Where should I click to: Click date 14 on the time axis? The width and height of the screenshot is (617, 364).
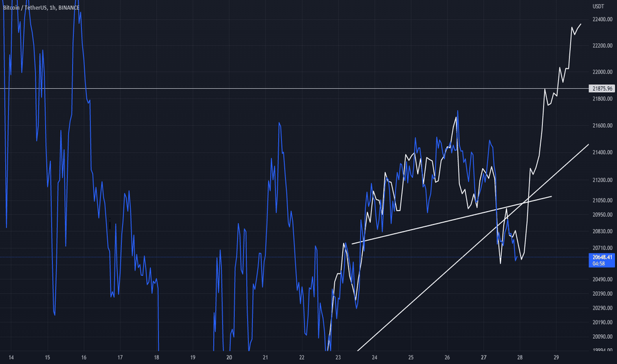point(11,357)
